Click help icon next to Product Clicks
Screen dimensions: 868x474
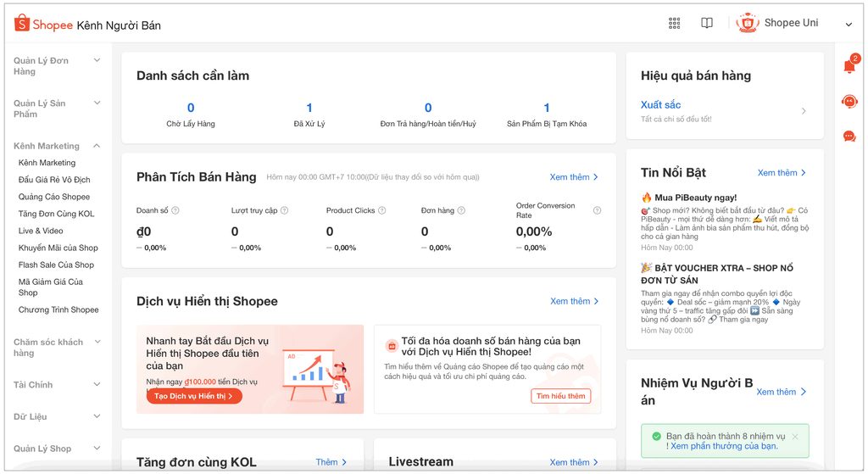[x=382, y=210]
